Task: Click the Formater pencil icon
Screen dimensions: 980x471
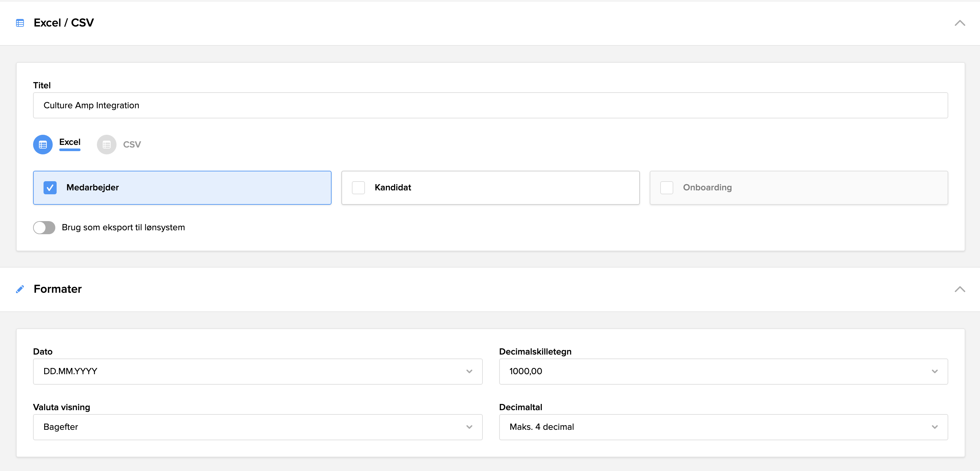Action: point(20,289)
